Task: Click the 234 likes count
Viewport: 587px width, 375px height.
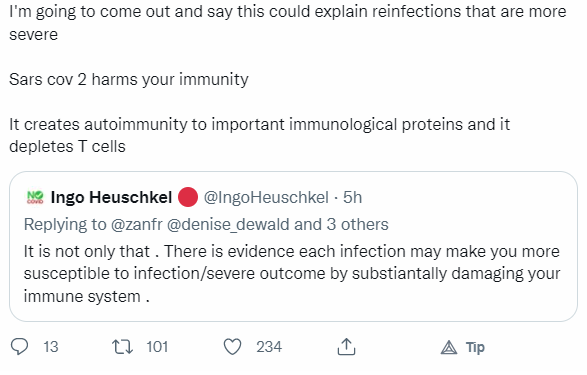Action: point(269,347)
